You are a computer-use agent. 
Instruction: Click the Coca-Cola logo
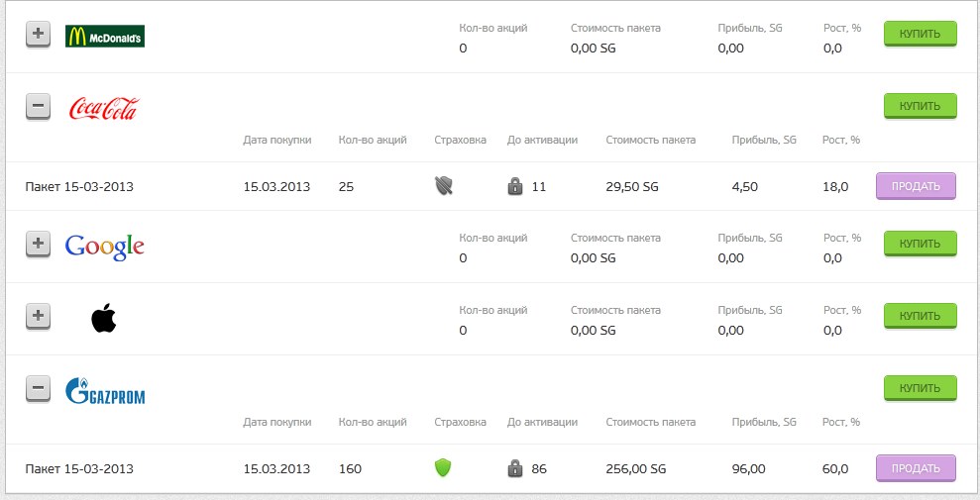pyautogui.click(x=104, y=109)
